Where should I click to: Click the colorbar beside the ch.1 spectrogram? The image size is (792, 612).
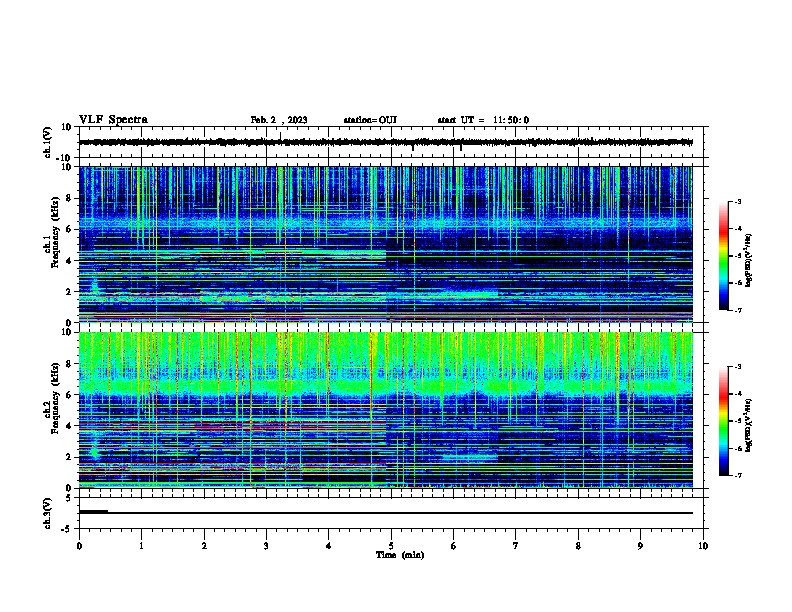click(724, 256)
